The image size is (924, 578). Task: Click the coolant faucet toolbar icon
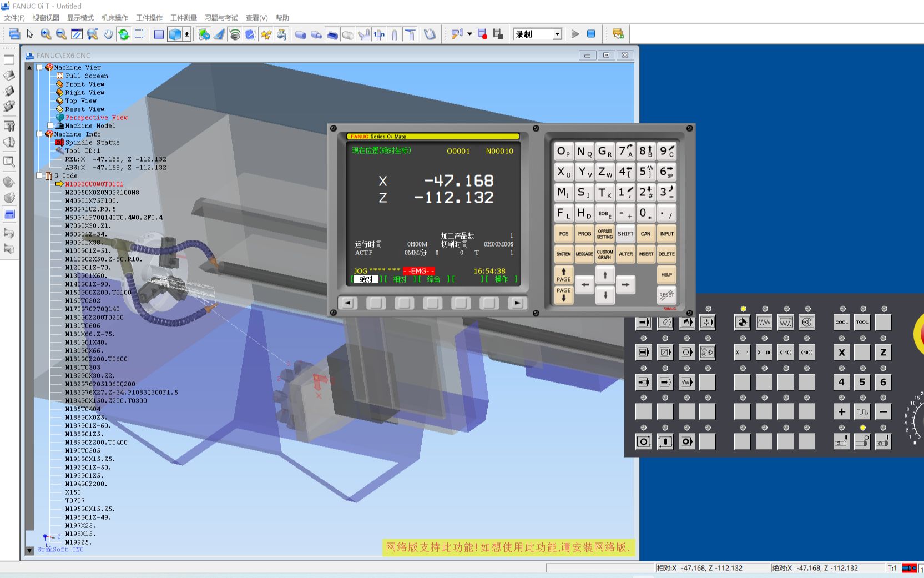281,34
